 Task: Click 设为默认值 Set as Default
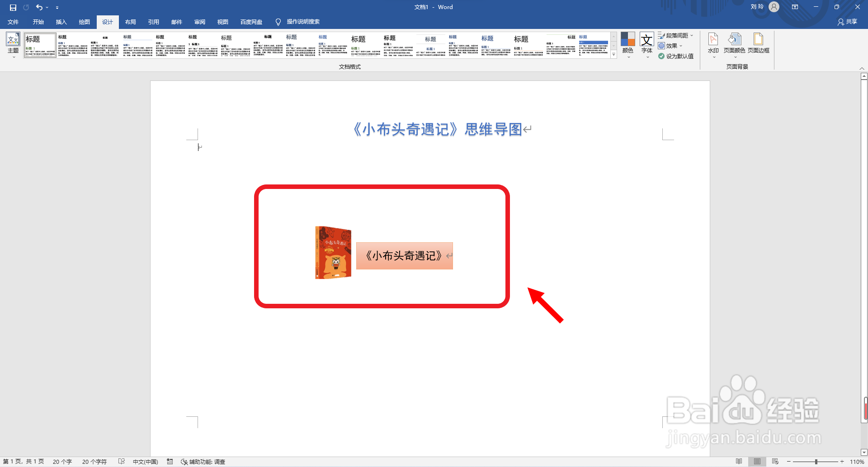click(x=675, y=56)
